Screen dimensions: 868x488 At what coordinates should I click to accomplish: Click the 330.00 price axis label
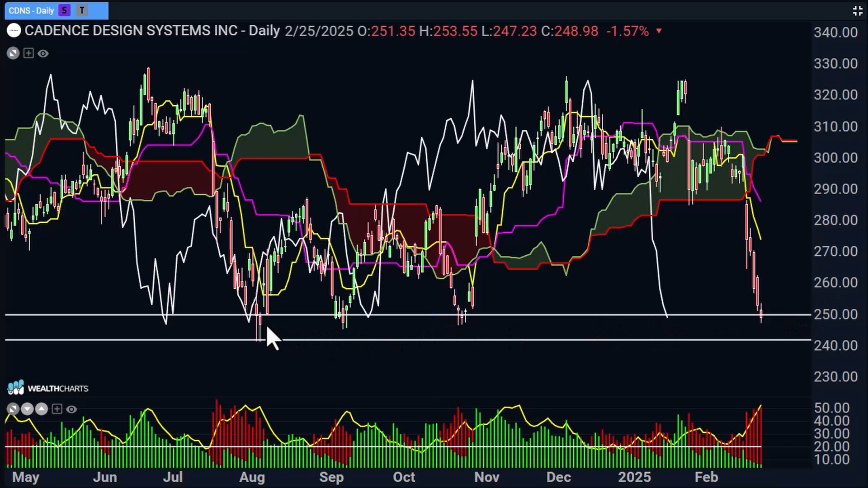pyautogui.click(x=835, y=64)
